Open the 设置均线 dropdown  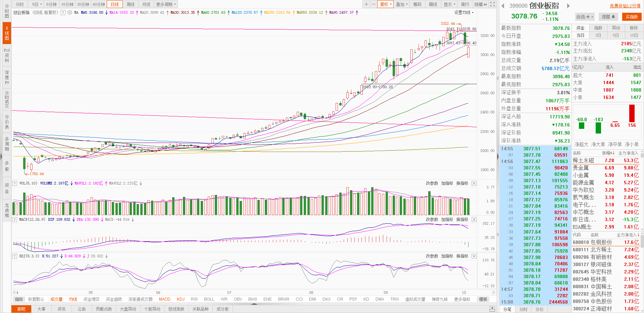point(464,12)
